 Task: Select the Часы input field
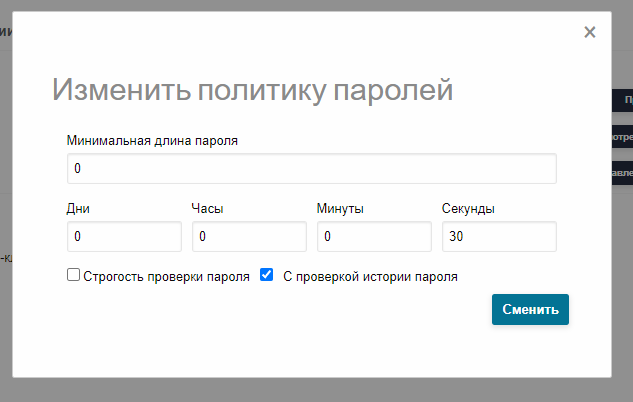(249, 236)
